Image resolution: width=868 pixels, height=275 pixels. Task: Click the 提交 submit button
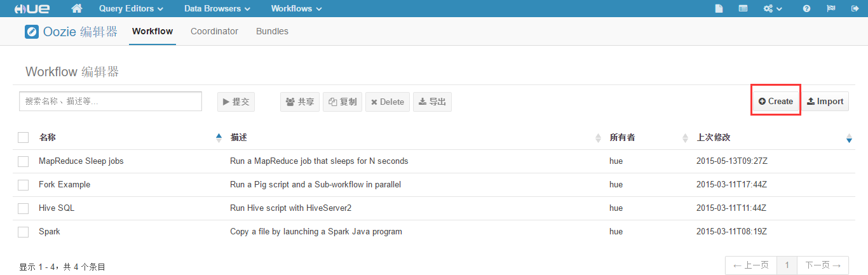[x=236, y=102]
